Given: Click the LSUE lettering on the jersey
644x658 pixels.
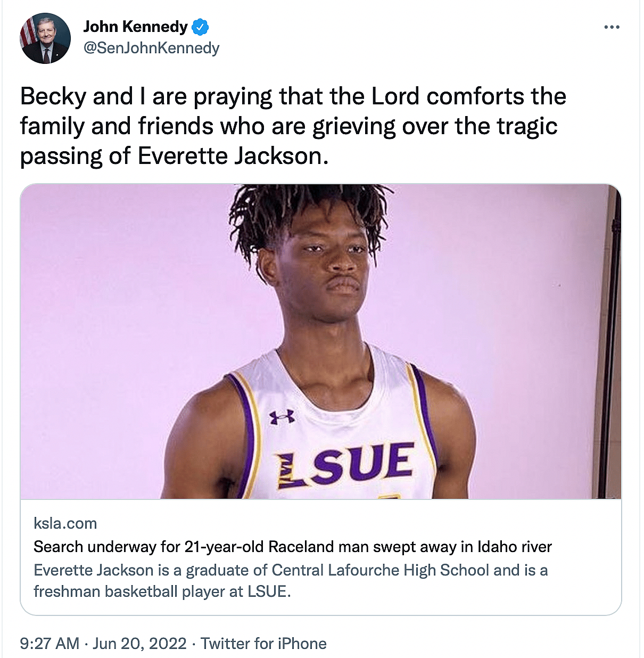Looking at the screenshot, I should pos(346,464).
